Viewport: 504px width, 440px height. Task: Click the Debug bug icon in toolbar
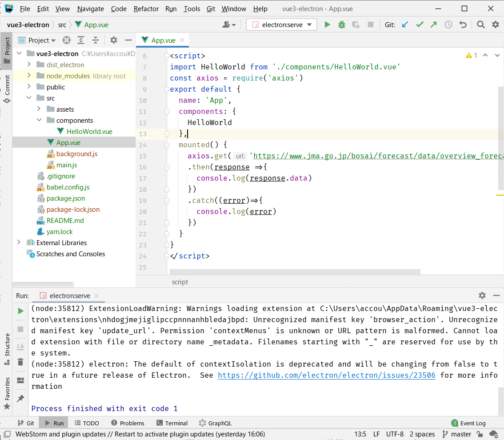[x=341, y=25]
